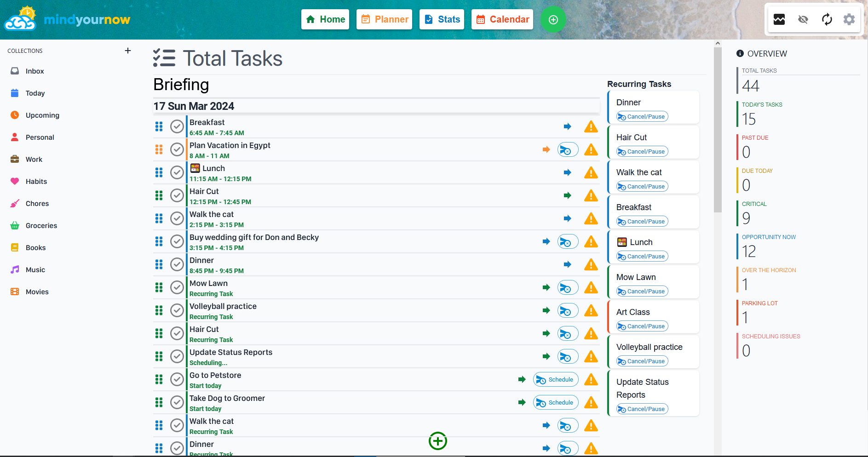
Task: Click the blue arrow icon on the Lunch row
Action: (x=567, y=172)
